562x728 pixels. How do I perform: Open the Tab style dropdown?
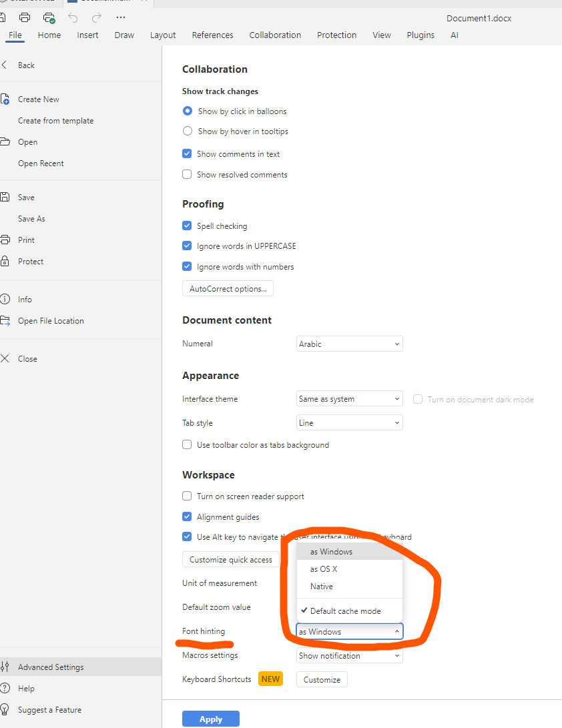click(x=349, y=423)
